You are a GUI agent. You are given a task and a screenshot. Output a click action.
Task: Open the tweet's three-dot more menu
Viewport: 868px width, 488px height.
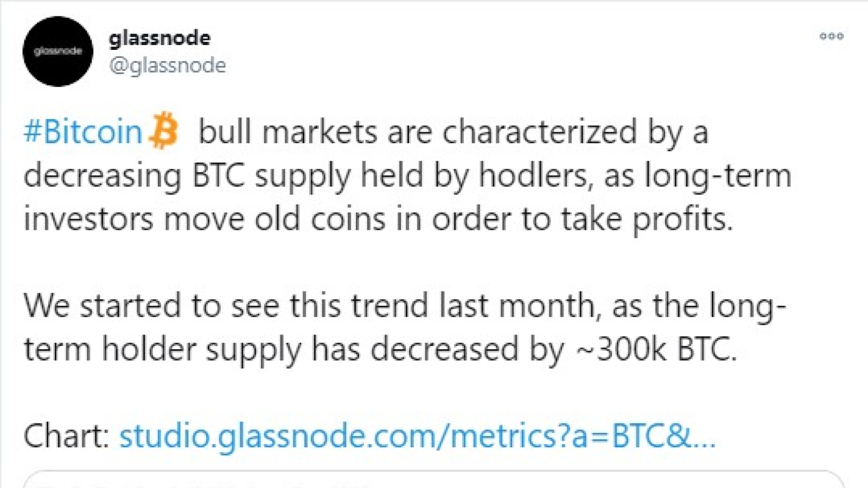tap(831, 36)
